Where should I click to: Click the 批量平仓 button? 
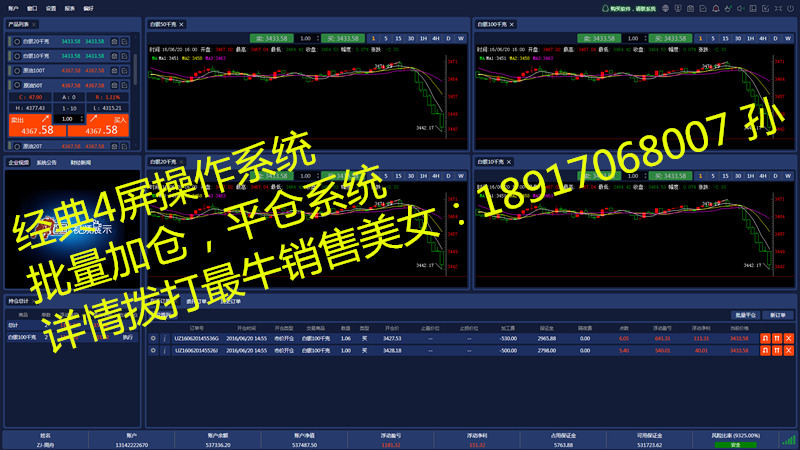tap(746, 314)
